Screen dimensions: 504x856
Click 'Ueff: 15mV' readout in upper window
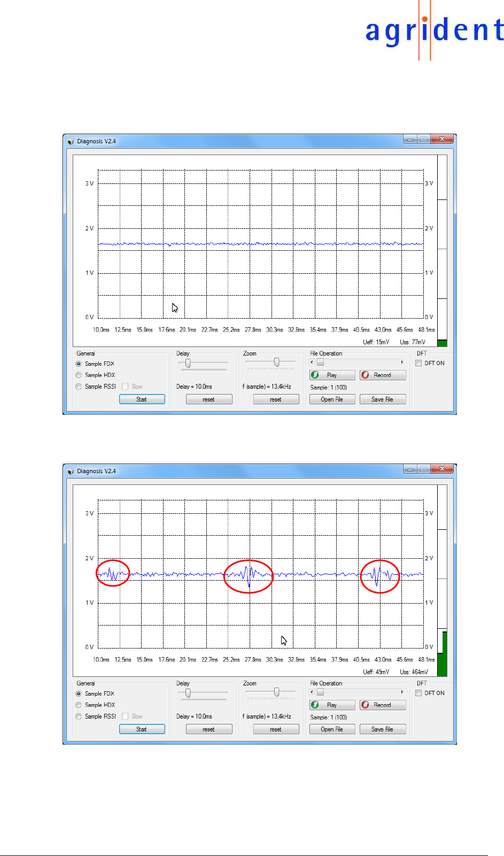[376, 342]
